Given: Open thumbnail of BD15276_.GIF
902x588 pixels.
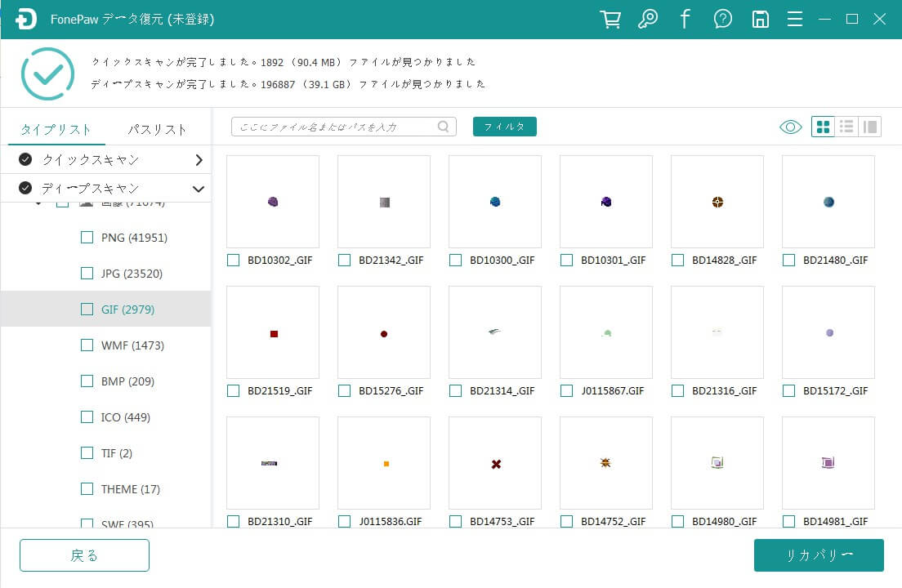Looking at the screenshot, I should (384, 332).
